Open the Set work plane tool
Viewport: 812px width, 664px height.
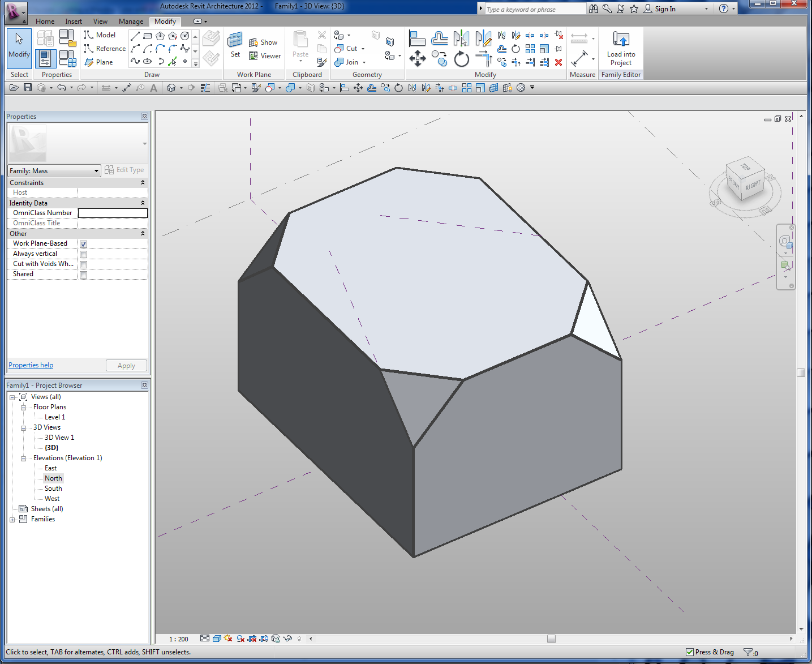(x=235, y=45)
